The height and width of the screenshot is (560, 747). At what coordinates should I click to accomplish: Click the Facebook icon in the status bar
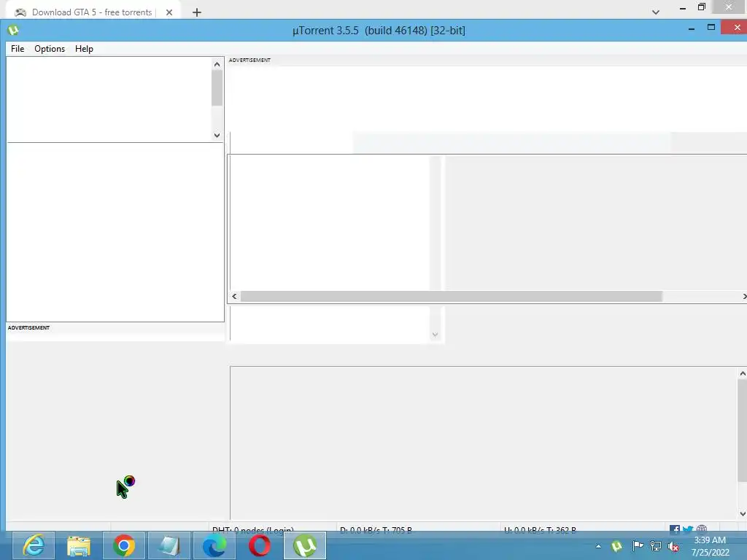675,528
